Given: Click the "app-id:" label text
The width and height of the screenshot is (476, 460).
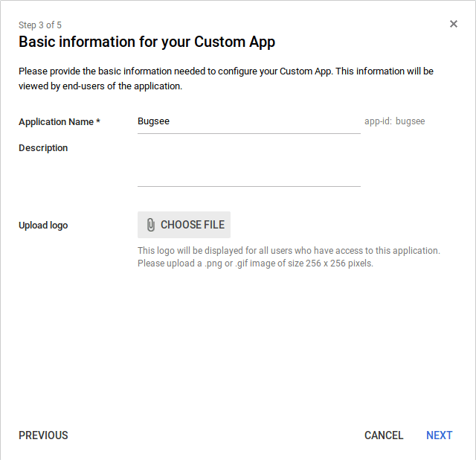Looking at the screenshot, I should click(x=378, y=121).
